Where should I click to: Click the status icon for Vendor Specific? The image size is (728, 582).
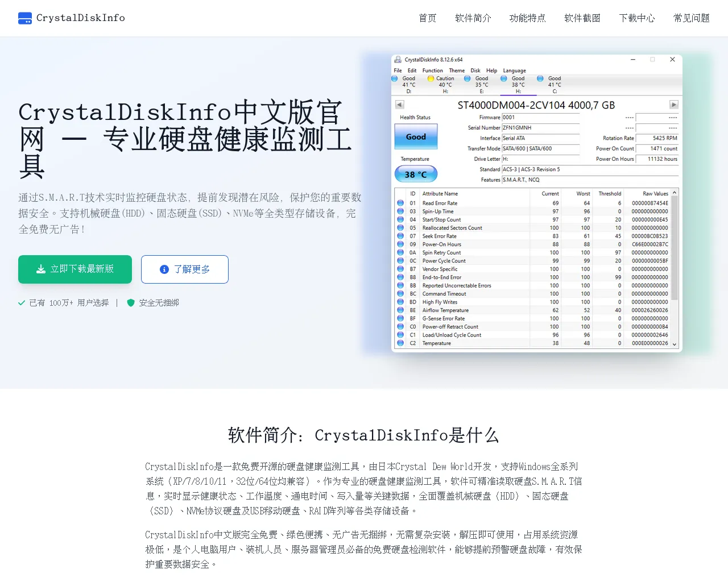(400, 269)
